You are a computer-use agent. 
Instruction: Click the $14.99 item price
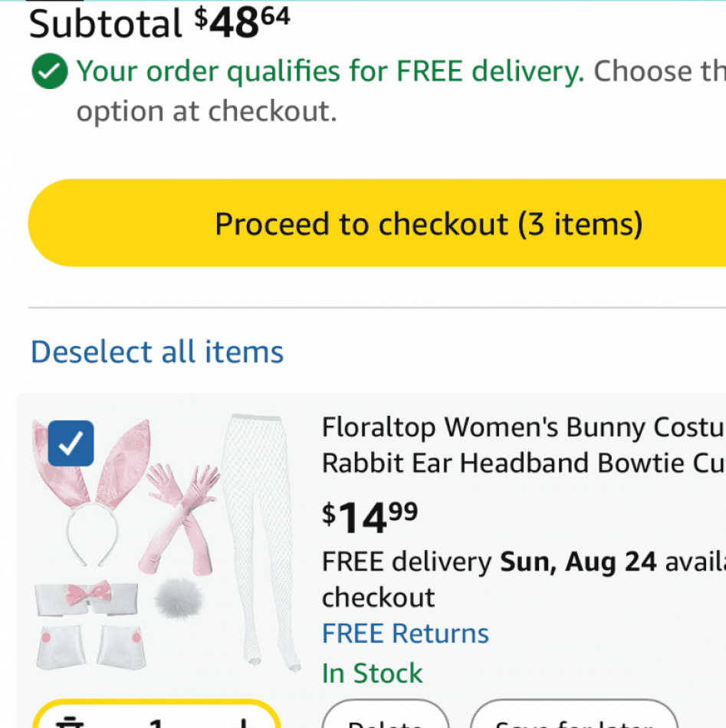click(x=370, y=518)
